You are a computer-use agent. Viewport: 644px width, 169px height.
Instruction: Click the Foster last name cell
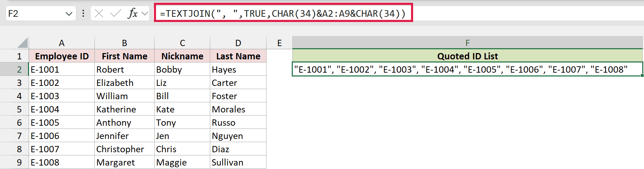[x=238, y=96]
